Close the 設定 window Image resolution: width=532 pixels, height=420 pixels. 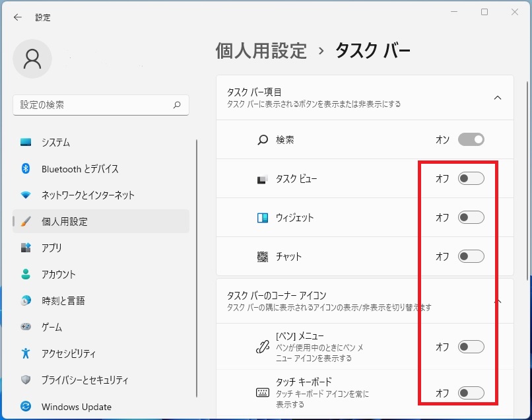point(515,12)
